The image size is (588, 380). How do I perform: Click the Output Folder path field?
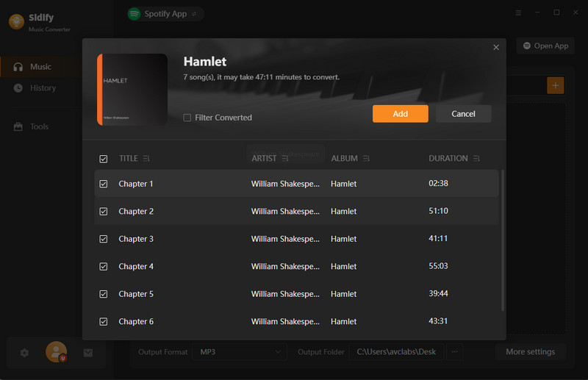(396, 352)
